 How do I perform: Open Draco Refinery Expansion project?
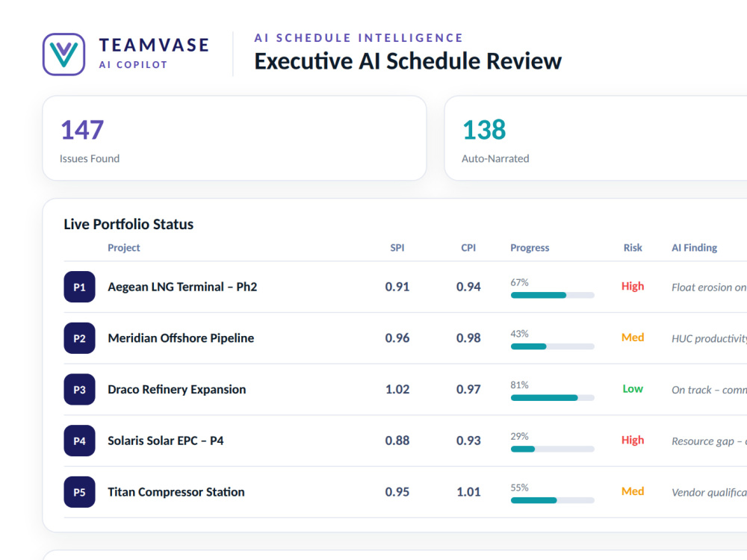pyautogui.click(x=177, y=390)
